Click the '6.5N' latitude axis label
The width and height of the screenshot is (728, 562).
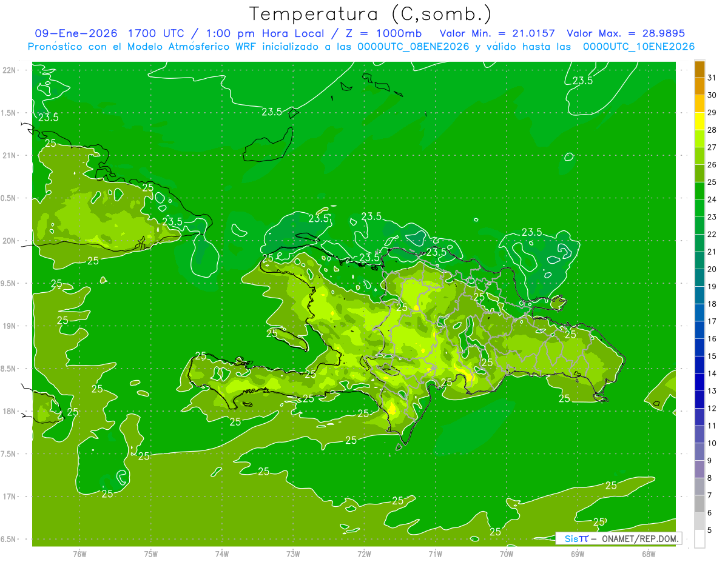tap(8, 540)
